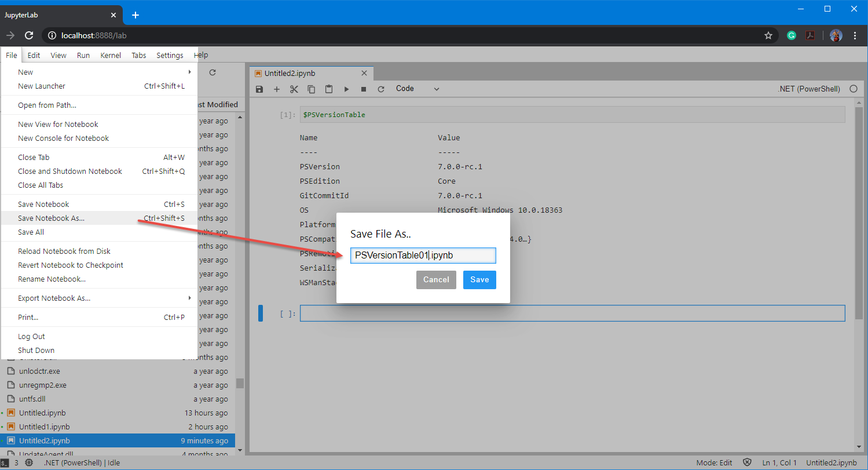The width and height of the screenshot is (868, 470).
Task: Select New Console for Notebook
Action: click(100, 139)
